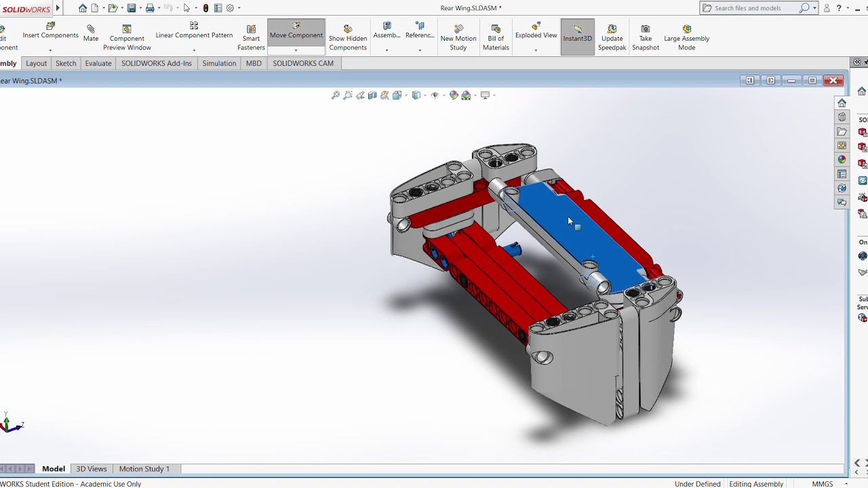Open the SOLIDWORKS CAM tab
The width and height of the screenshot is (868, 488).
tap(303, 63)
